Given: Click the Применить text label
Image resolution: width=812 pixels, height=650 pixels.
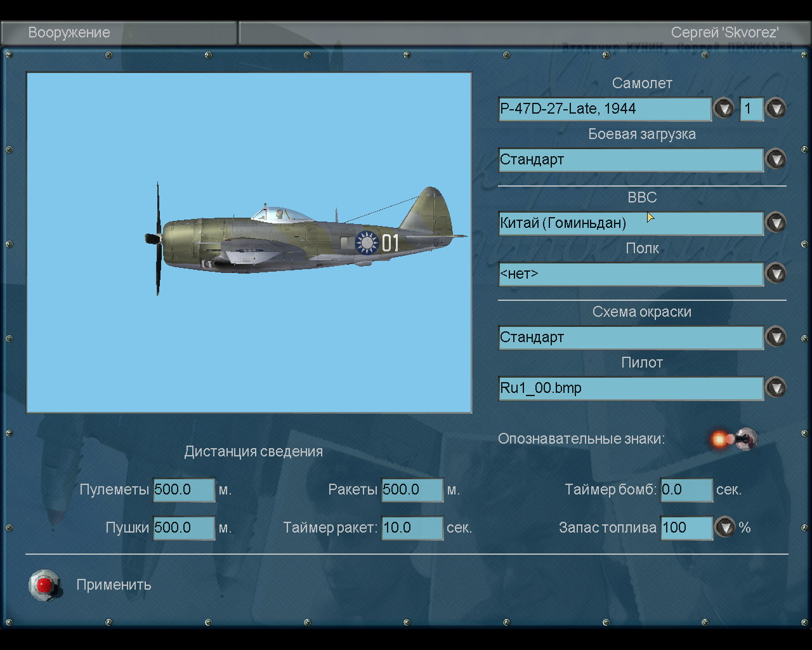Looking at the screenshot, I should 114,585.
